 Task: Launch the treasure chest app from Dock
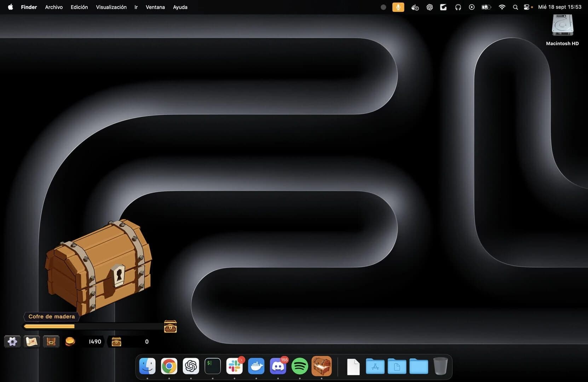tap(321, 366)
